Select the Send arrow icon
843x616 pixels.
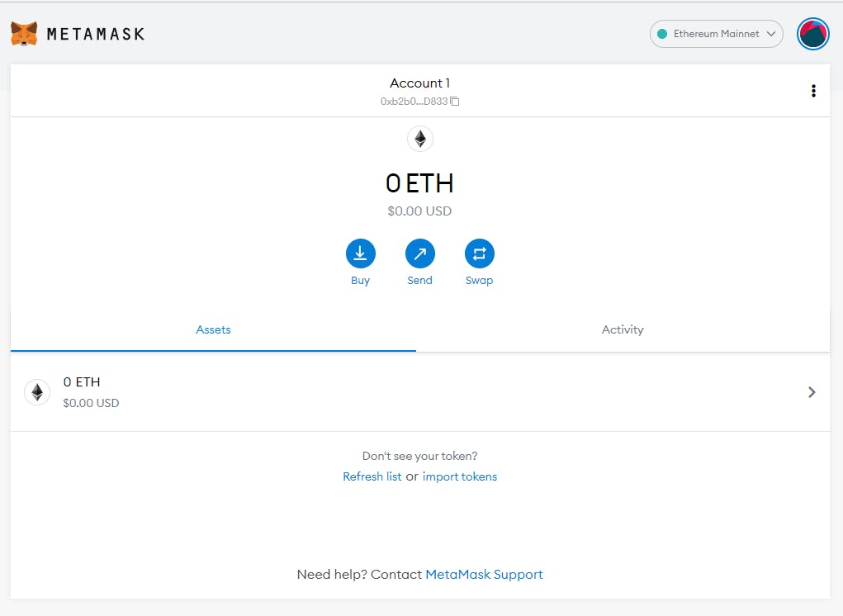point(419,254)
